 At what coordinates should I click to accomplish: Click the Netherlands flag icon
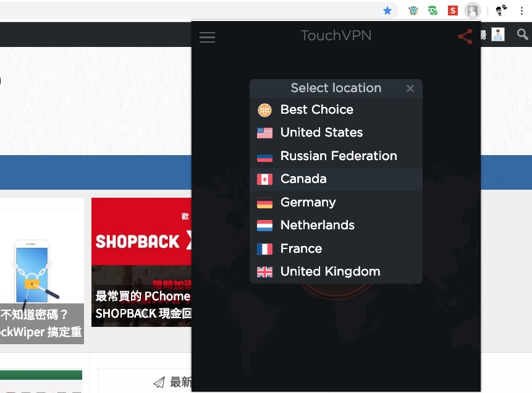[x=264, y=226]
